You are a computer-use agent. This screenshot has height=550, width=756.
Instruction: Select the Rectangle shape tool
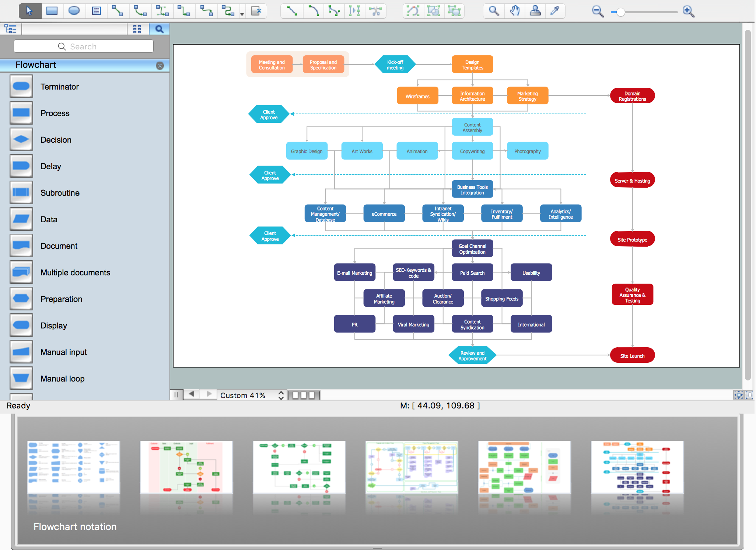click(x=52, y=11)
